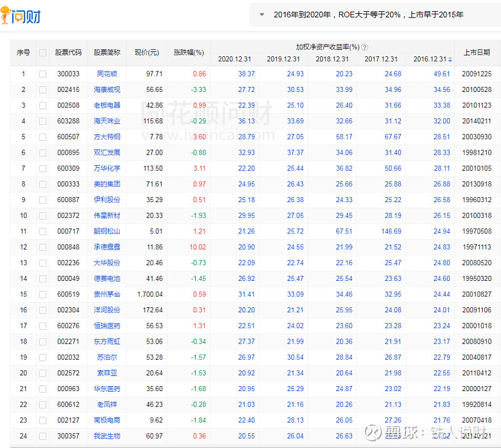This screenshot has height=448, width=501.
Task: Toggle the select-all checkbox in header
Action: pyautogui.click(x=43, y=53)
